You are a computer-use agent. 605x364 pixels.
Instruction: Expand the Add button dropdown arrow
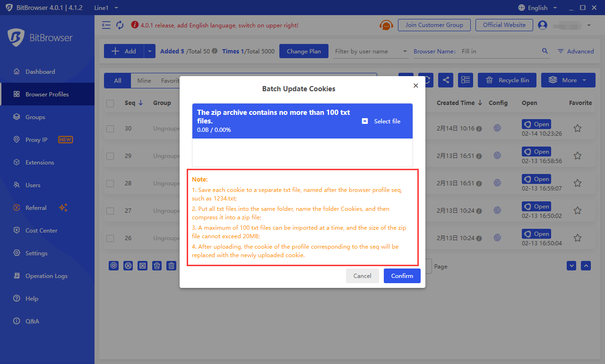pos(149,52)
